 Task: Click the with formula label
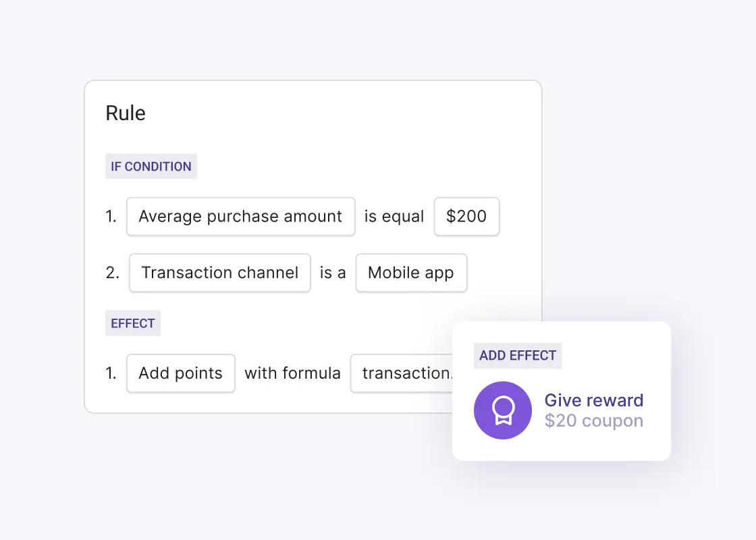point(292,373)
